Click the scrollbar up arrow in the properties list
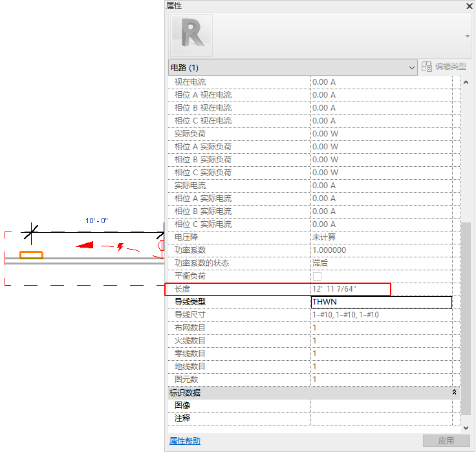This screenshot has width=476, height=452. (466, 82)
